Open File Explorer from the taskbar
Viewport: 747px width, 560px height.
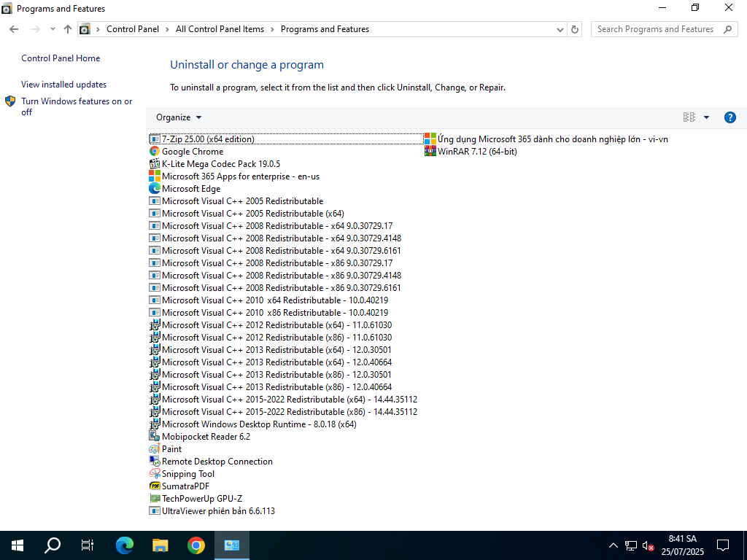point(160,545)
